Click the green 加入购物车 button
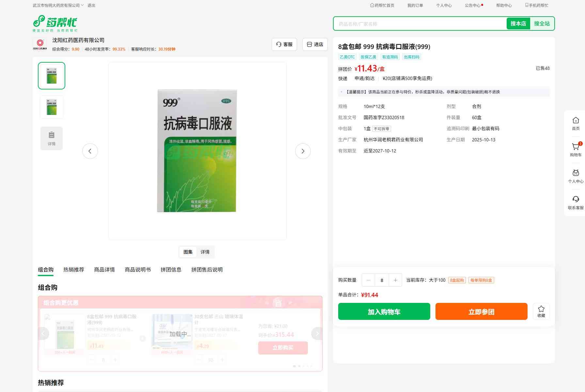This screenshot has height=392, width=585. (384, 311)
